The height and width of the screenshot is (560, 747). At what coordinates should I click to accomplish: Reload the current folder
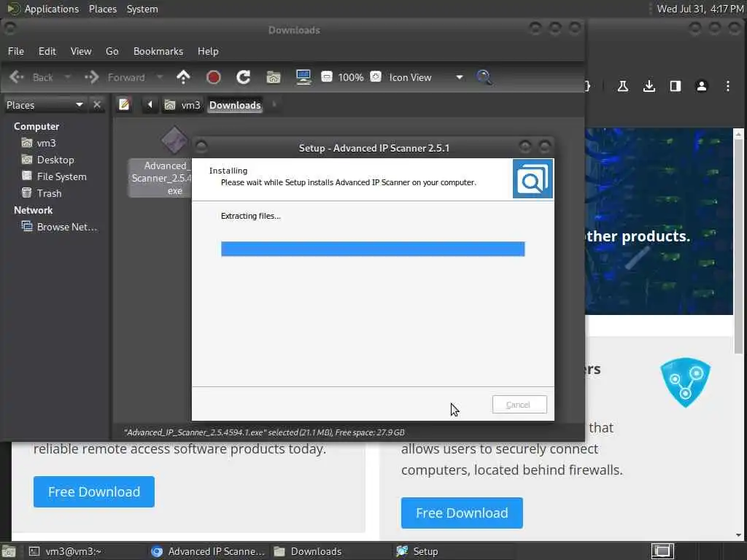coord(244,77)
